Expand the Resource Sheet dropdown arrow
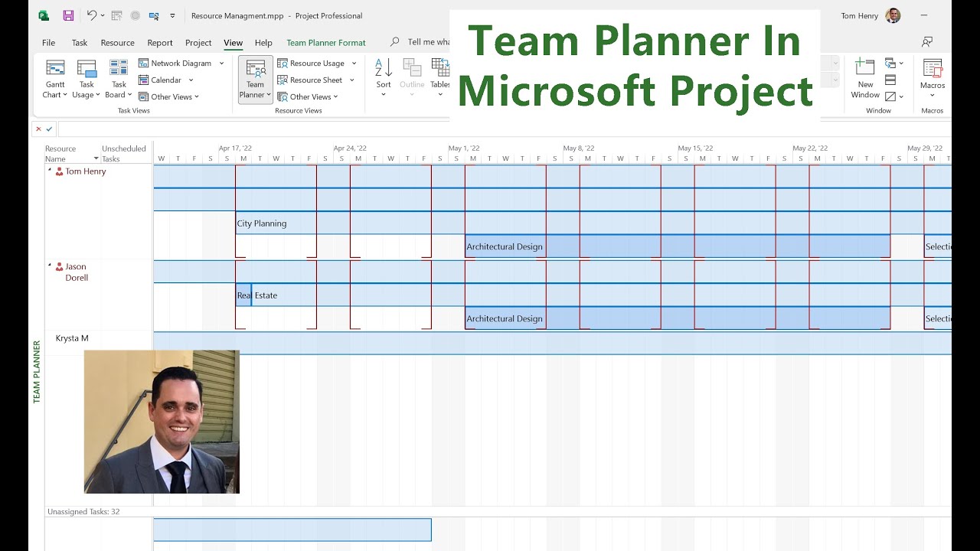Image resolution: width=980 pixels, height=551 pixels. (x=352, y=80)
